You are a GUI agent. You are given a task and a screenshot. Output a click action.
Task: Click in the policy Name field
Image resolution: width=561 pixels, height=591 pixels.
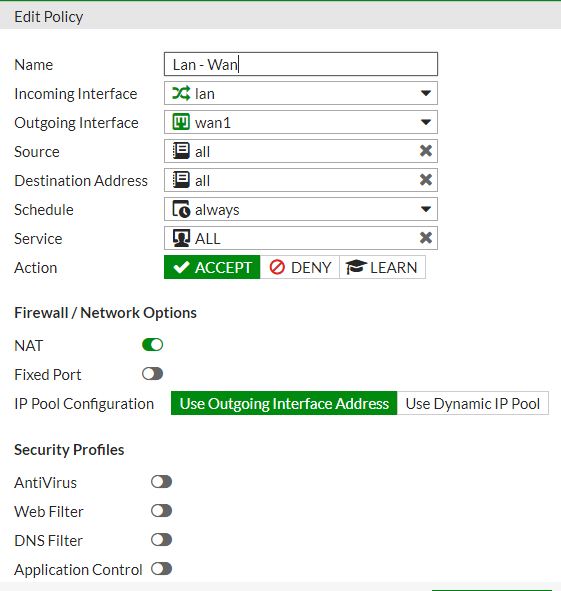pos(301,64)
